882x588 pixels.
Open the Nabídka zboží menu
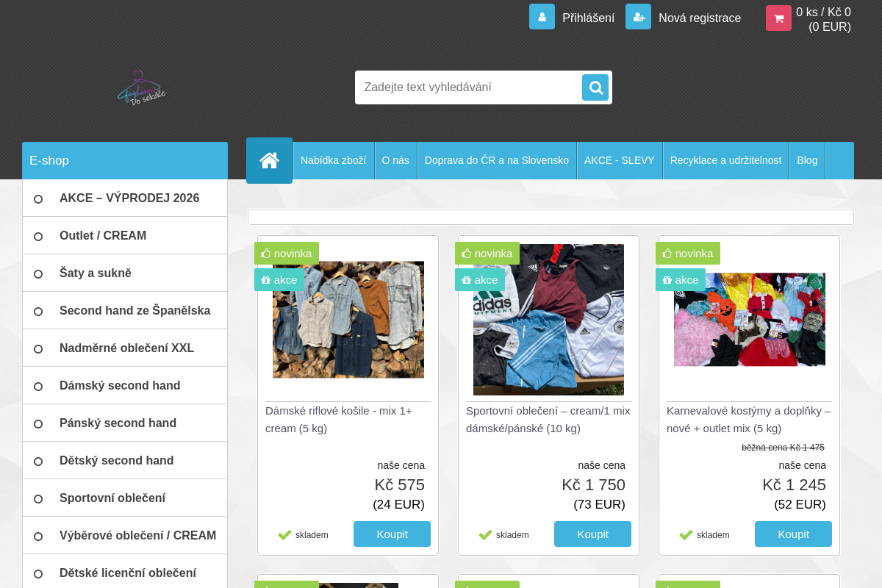(333, 160)
